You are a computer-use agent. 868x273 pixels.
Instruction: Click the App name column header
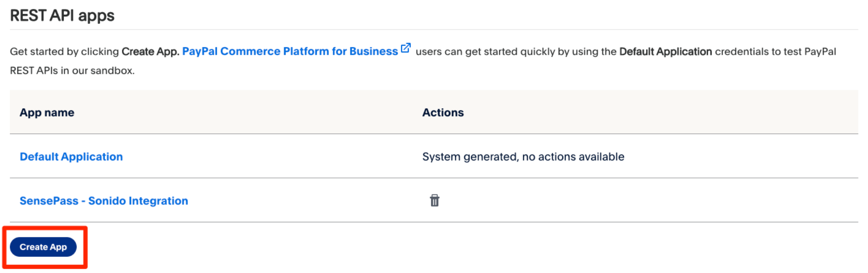(47, 113)
